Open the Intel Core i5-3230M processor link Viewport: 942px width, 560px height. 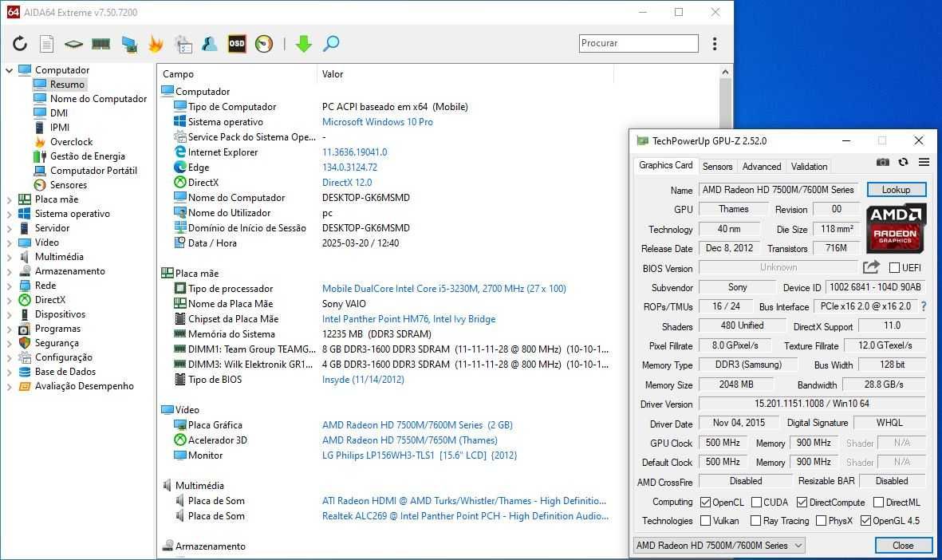pos(444,289)
